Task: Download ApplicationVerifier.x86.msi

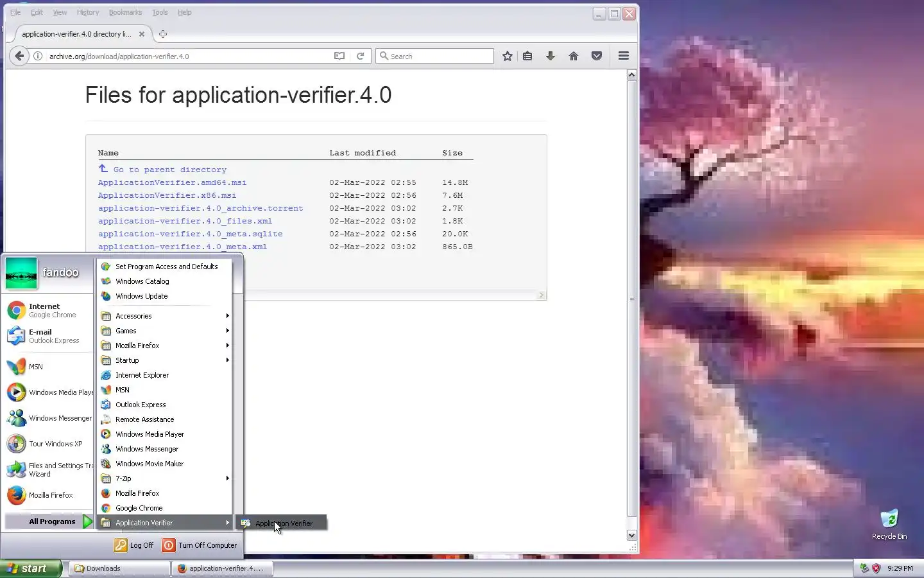Action: tap(167, 195)
